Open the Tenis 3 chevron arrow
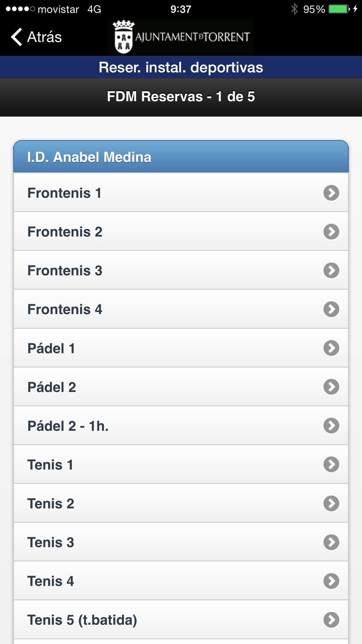Image resolution: width=362 pixels, height=644 pixels. [x=331, y=542]
